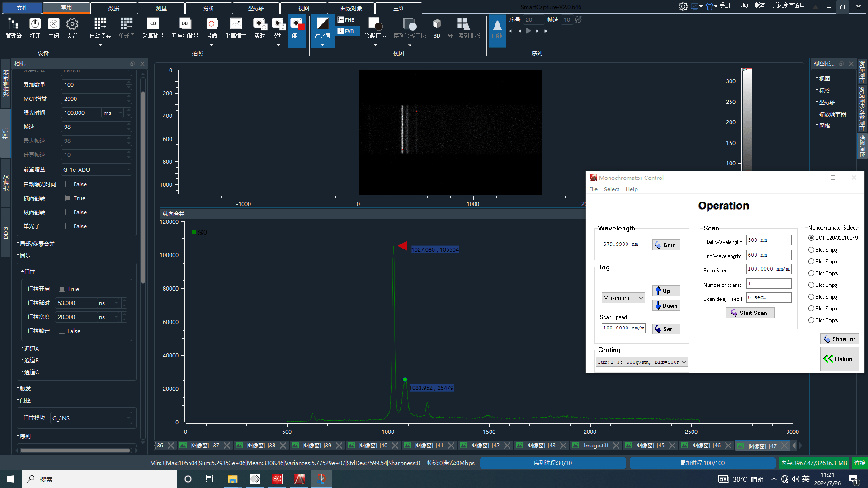The width and height of the screenshot is (868, 488).
Task: Open 门控模块 G_3NS dropdown
Action: click(91, 418)
